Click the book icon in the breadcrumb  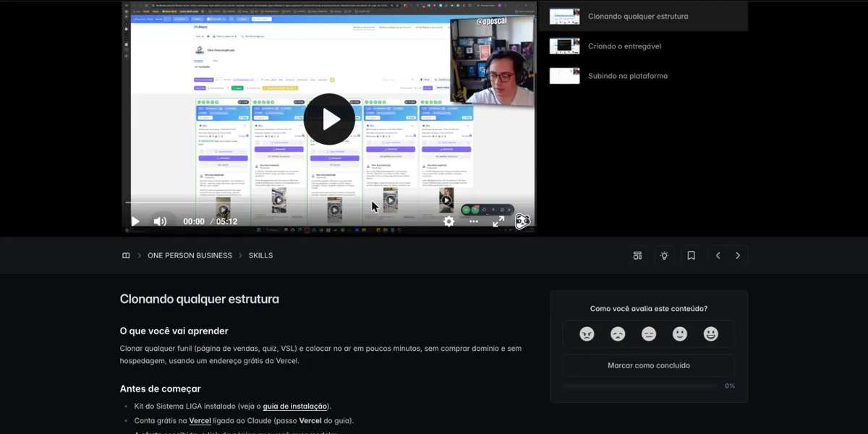[x=126, y=255]
